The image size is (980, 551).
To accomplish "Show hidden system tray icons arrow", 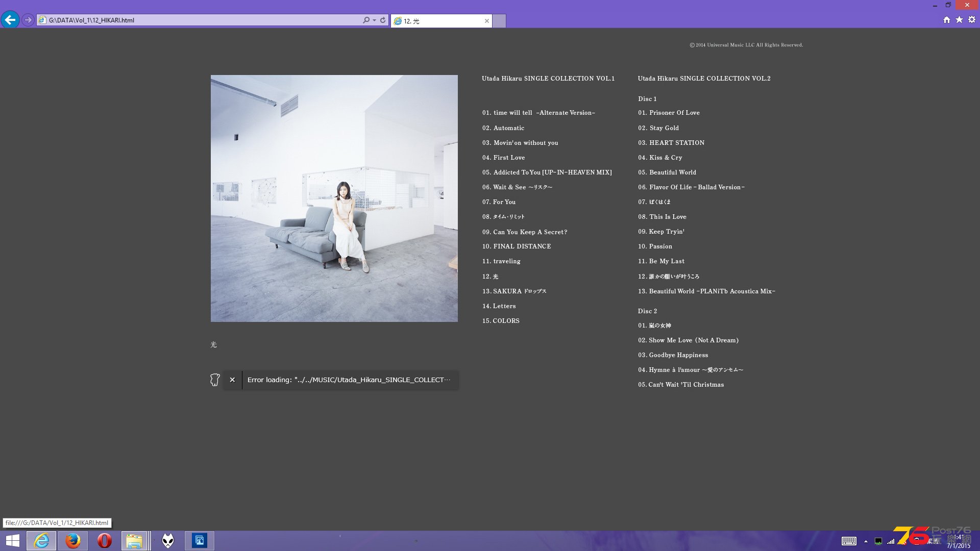I will tap(866, 541).
